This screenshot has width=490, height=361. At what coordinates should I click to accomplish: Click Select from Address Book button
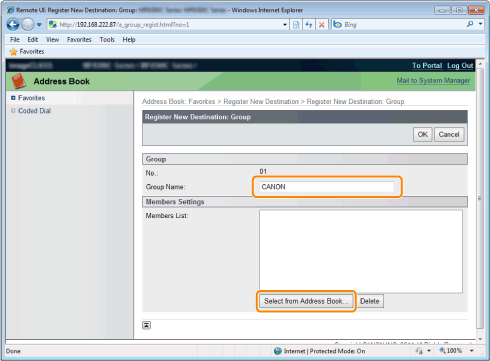pyautogui.click(x=306, y=301)
